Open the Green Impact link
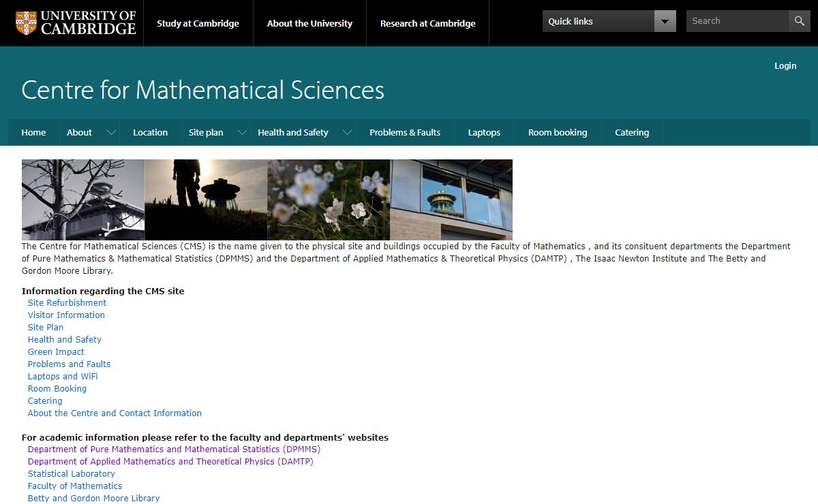Image resolution: width=818 pixels, height=504 pixels. click(x=56, y=352)
